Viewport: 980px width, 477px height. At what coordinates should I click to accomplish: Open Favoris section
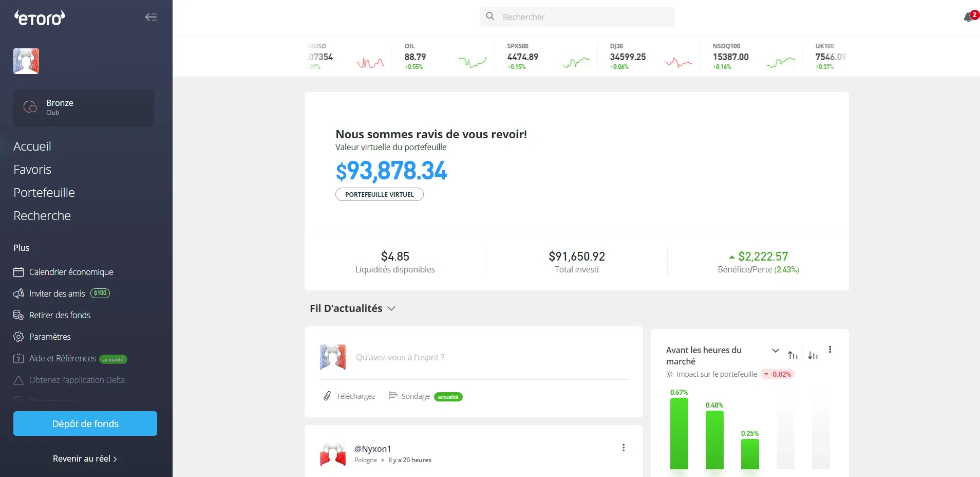pyautogui.click(x=32, y=170)
